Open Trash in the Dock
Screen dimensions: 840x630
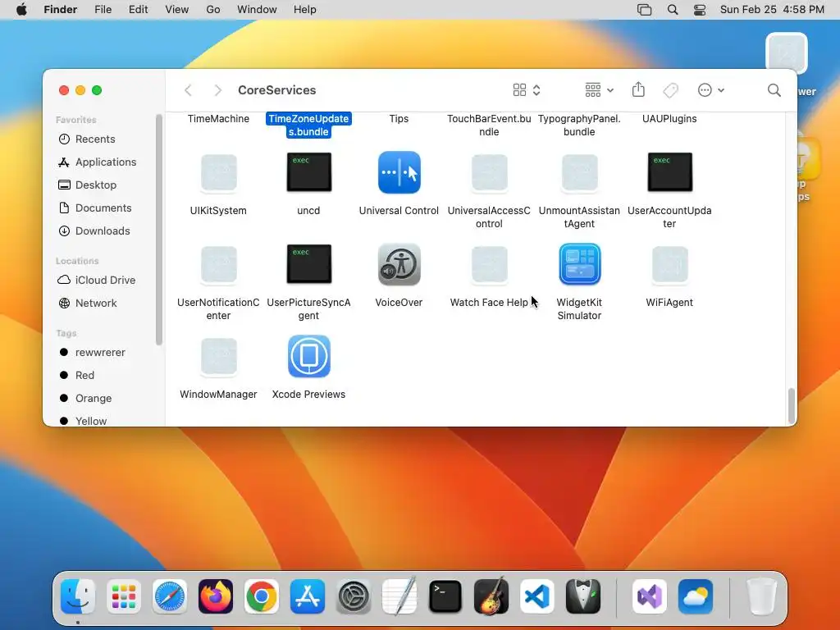tap(761, 596)
